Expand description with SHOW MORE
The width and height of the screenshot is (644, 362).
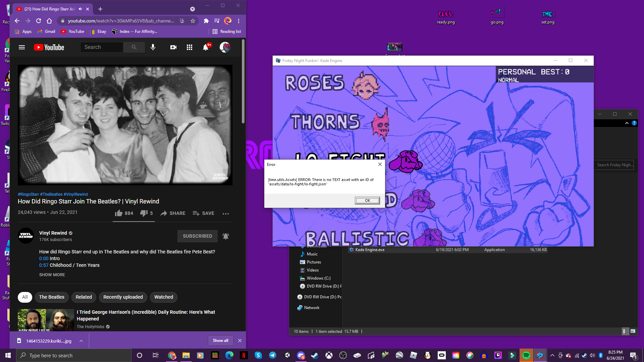click(x=52, y=275)
